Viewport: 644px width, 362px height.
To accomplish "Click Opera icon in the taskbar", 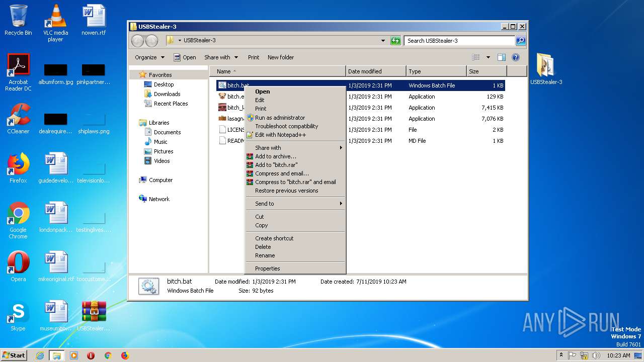I will [x=91, y=355].
